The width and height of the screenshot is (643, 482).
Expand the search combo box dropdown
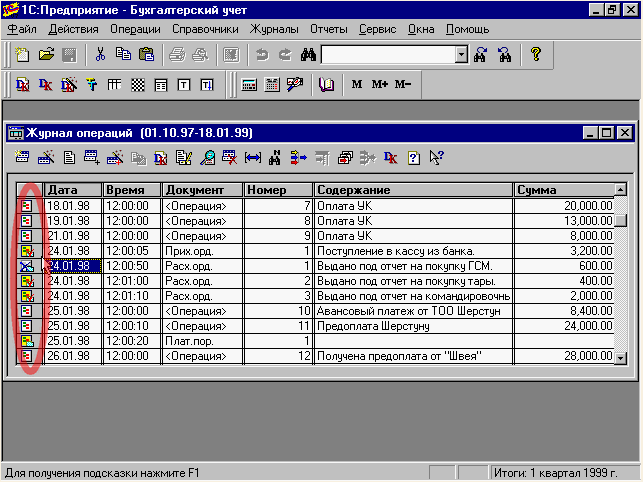(x=461, y=55)
